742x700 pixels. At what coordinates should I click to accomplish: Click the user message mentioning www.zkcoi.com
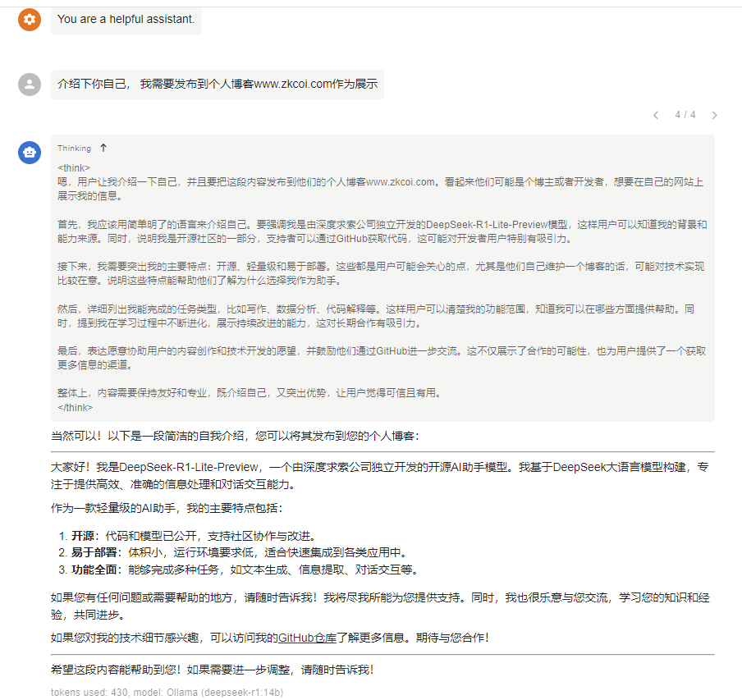pos(218,85)
